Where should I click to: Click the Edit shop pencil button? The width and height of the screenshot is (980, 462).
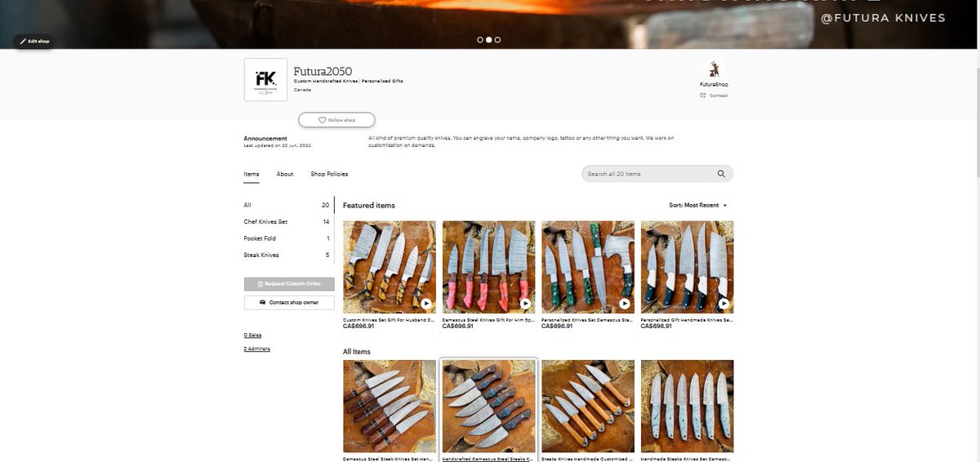33,41
